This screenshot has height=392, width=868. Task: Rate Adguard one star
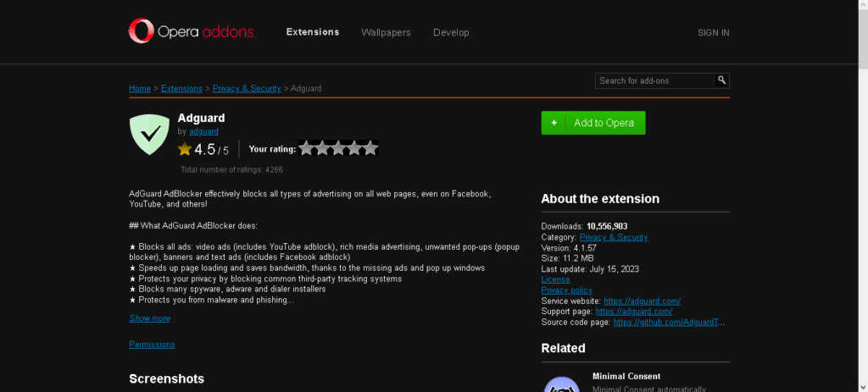click(x=306, y=148)
